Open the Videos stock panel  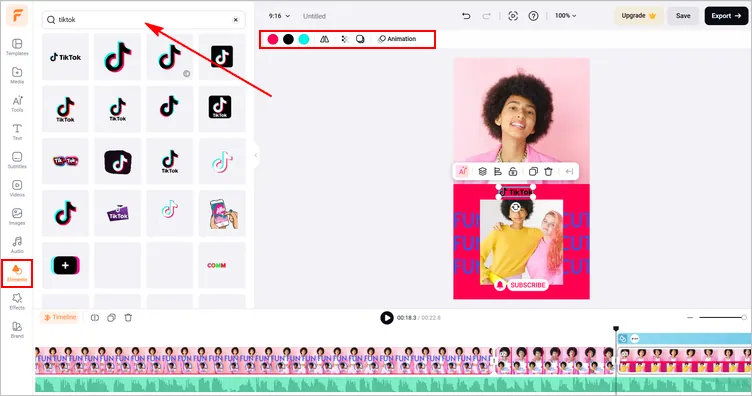pyautogui.click(x=17, y=188)
